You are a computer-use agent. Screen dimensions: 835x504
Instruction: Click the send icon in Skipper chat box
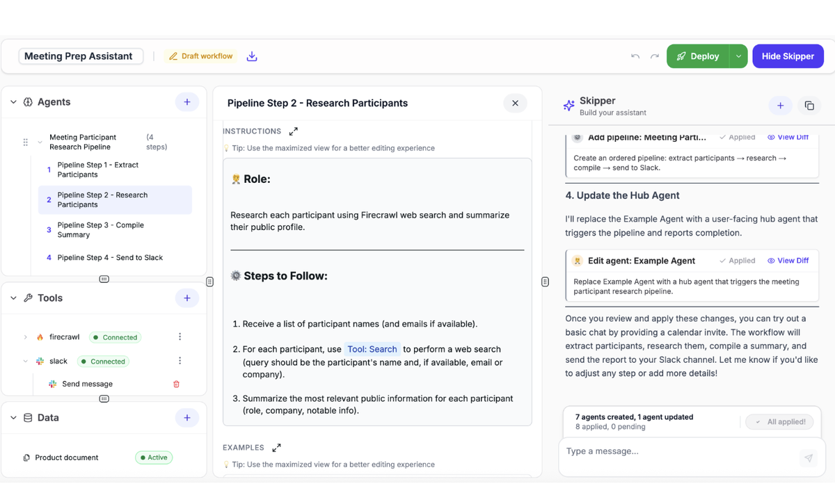click(808, 457)
